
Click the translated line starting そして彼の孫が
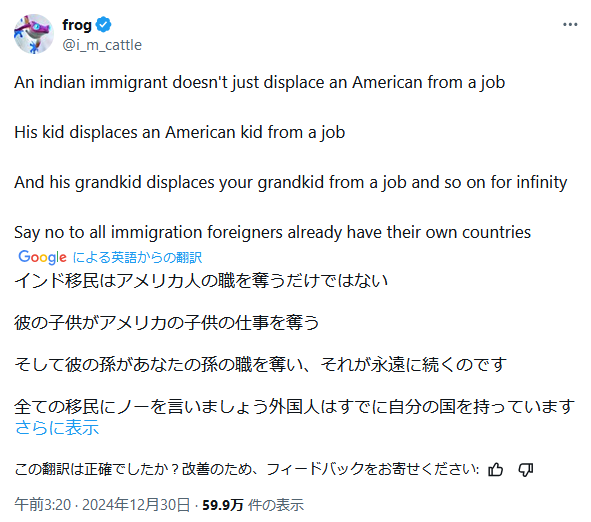pyautogui.click(x=260, y=364)
